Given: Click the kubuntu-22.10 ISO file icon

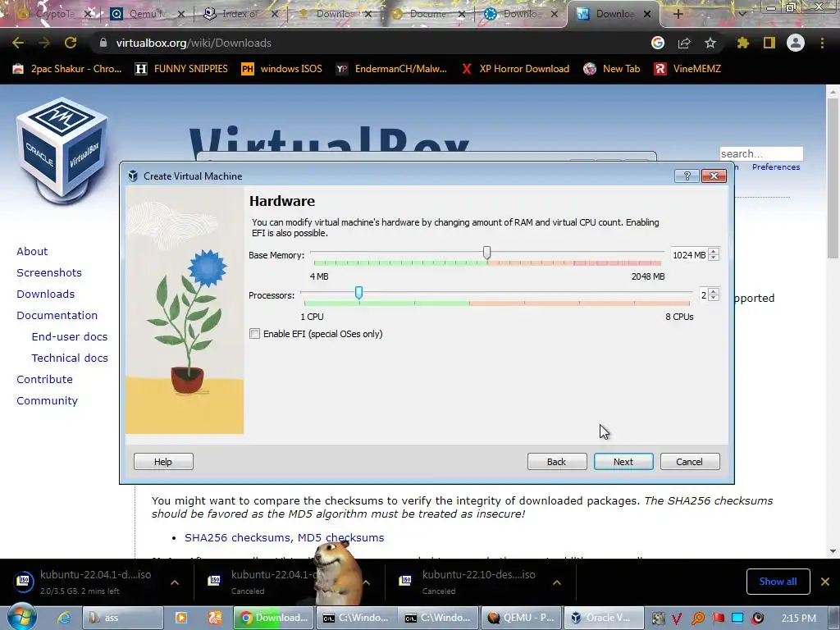Looking at the screenshot, I should pos(405,580).
